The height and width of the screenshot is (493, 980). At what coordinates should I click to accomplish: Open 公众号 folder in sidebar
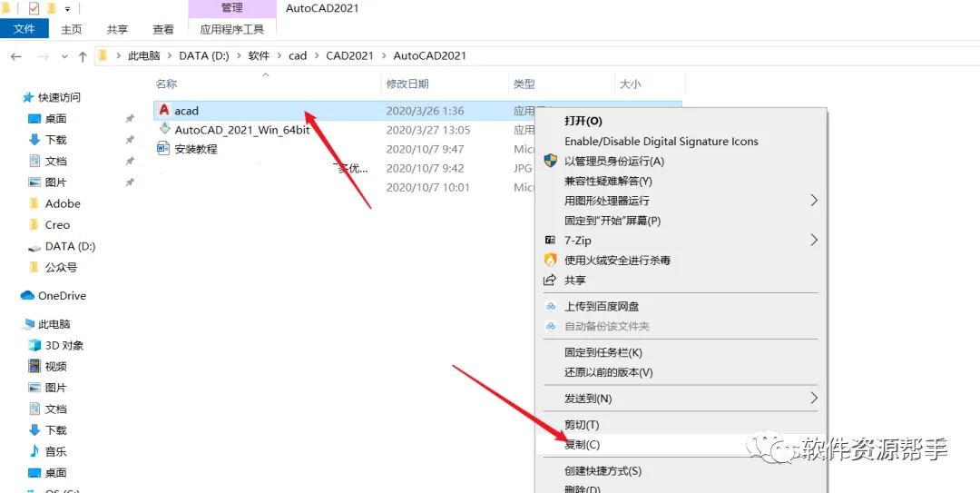[62, 268]
